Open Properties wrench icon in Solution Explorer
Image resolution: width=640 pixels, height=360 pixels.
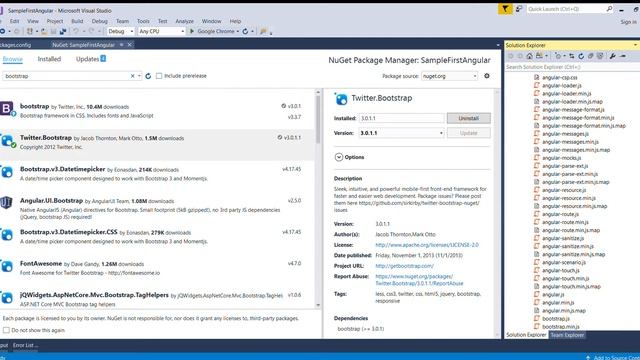click(x=612, y=56)
